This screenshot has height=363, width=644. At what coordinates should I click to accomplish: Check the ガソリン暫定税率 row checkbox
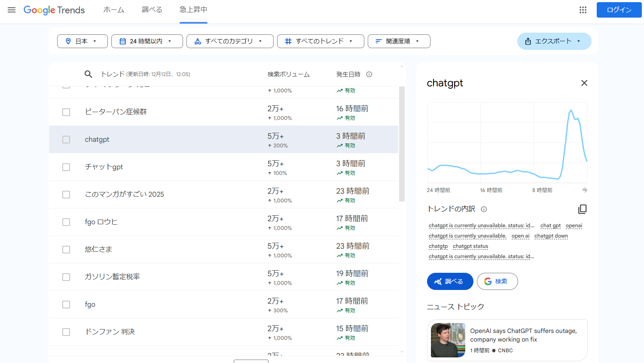(66, 277)
